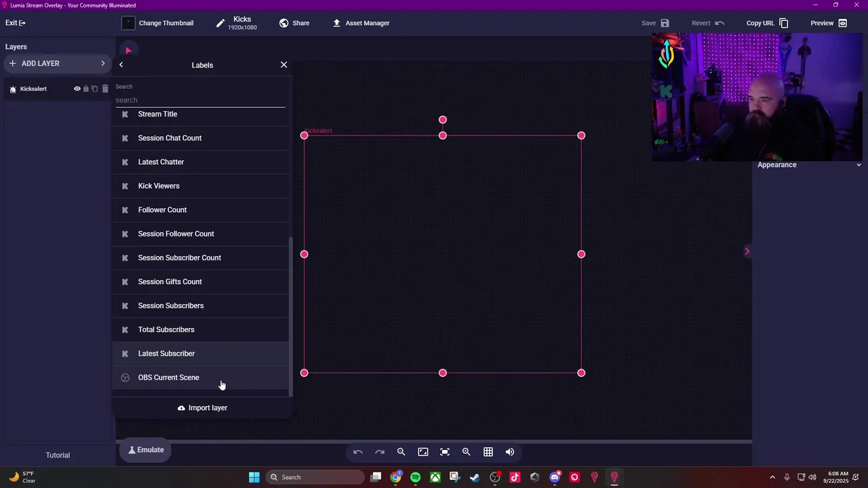The width and height of the screenshot is (868, 488).
Task: Open the overlay Preview
Action: (x=829, y=23)
